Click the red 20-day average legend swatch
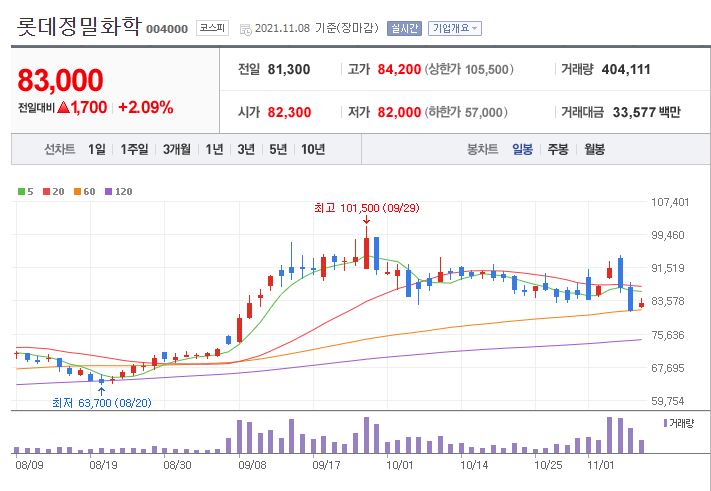Image resolution: width=711 pixels, height=491 pixels. 46,191
